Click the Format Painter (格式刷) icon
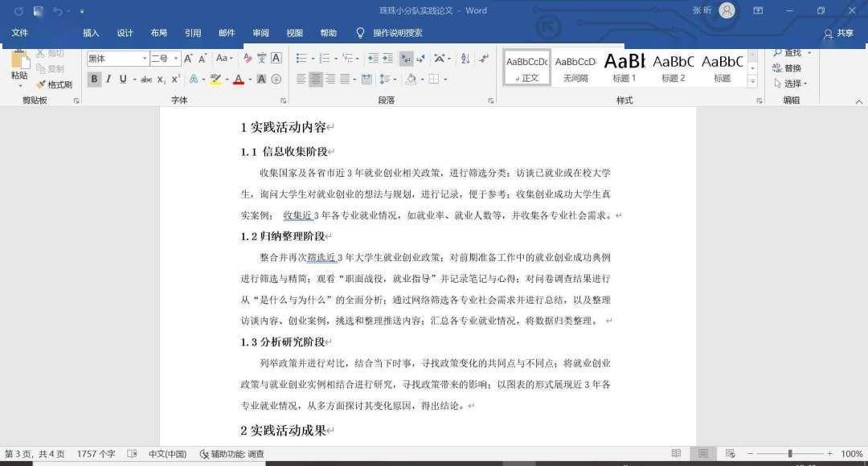 pos(55,84)
